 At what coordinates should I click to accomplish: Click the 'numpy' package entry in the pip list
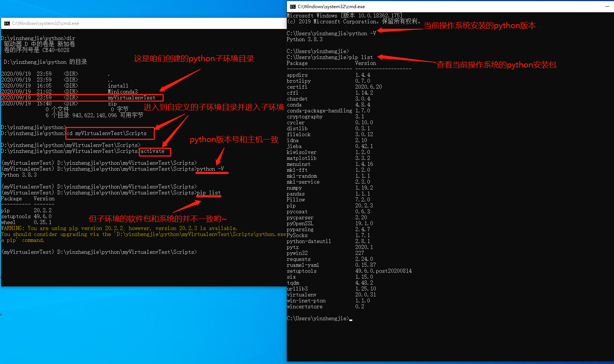(294, 188)
